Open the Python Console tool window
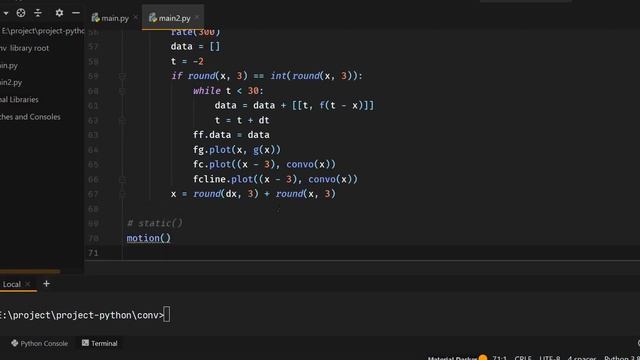This screenshot has height=360, width=640. 39,343
